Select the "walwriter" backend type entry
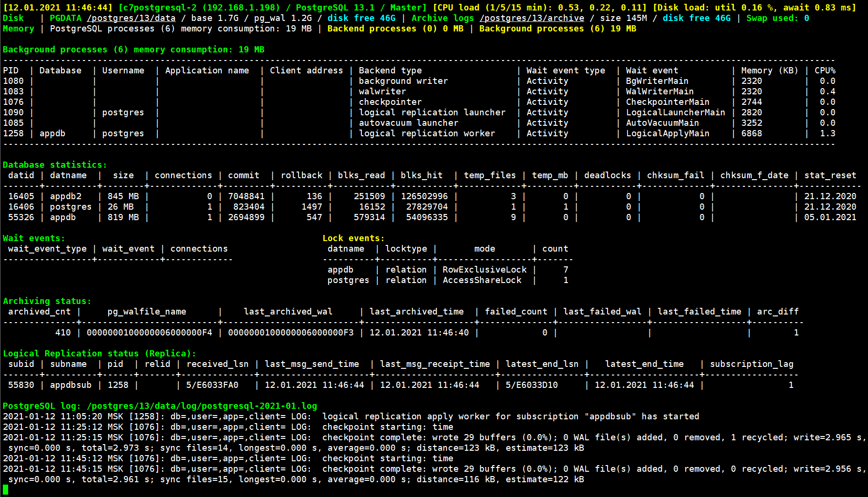The height and width of the screenshot is (497, 868). (x=382, y=91)
